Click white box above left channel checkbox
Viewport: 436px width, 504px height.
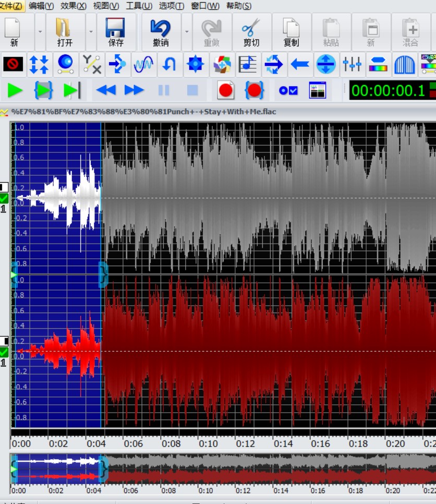click(x=4, y=187)
